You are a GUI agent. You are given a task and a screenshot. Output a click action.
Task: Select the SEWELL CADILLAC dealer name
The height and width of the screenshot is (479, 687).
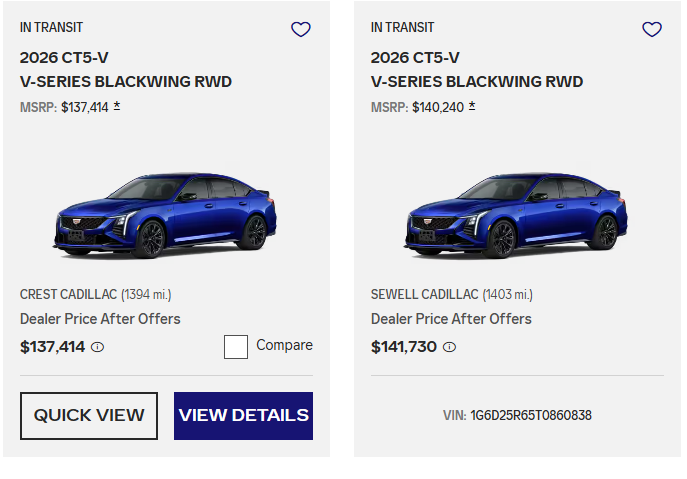[x=424, y=294]
